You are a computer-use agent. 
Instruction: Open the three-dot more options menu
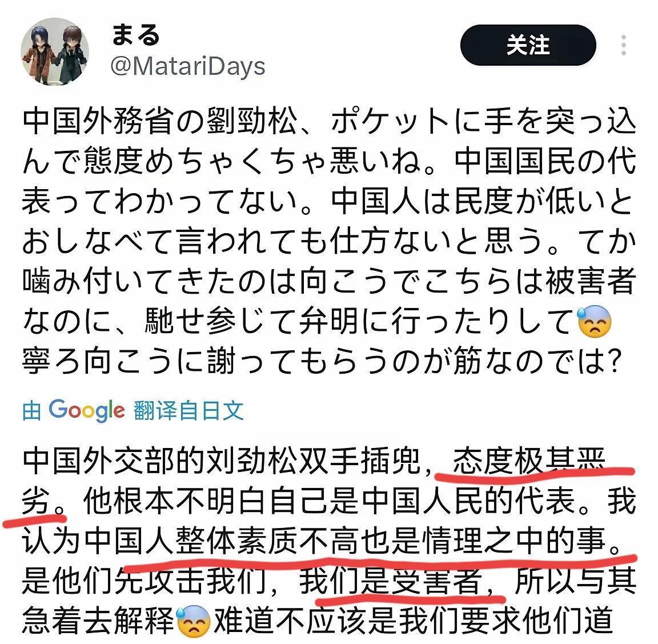(624, 45)
